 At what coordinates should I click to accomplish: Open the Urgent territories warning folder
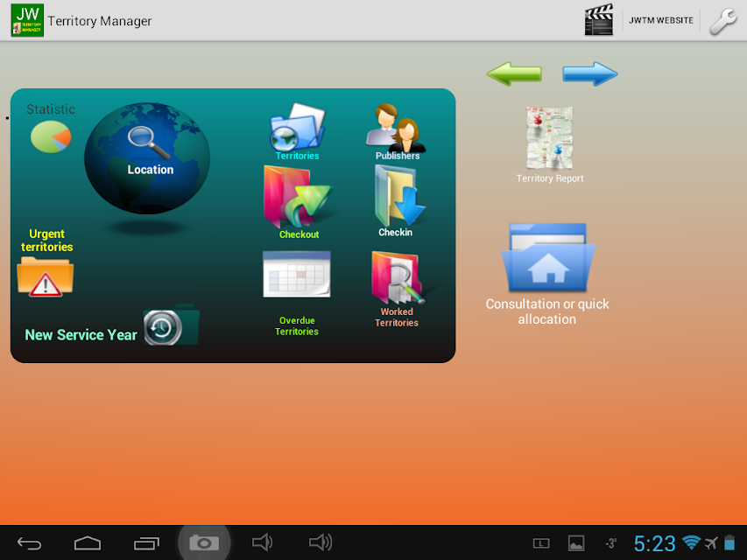46,276
